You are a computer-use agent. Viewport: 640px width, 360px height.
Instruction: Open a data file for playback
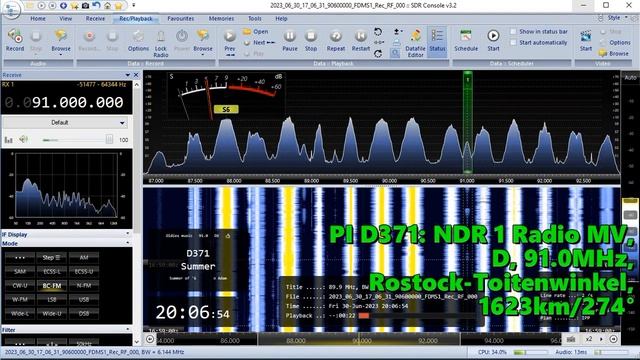[256, 31]
